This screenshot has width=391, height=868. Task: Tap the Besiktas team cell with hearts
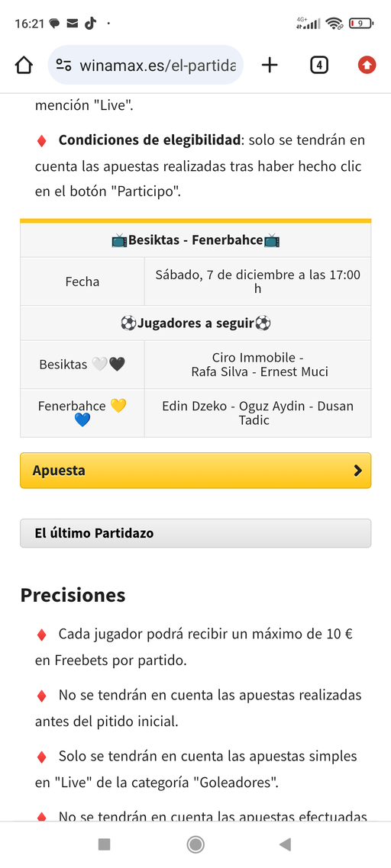(x=82, y=365)
